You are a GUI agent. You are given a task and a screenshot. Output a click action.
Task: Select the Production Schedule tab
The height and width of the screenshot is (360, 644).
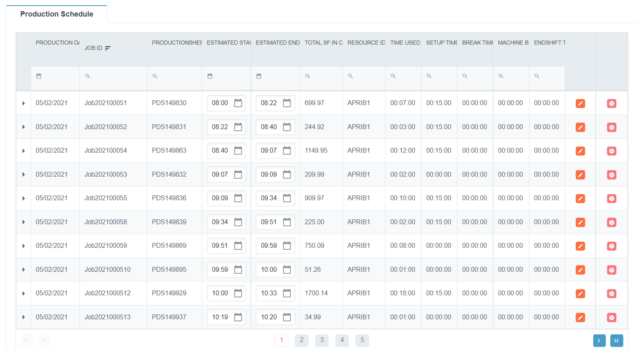pyautogui.click(x=57, y=14)
